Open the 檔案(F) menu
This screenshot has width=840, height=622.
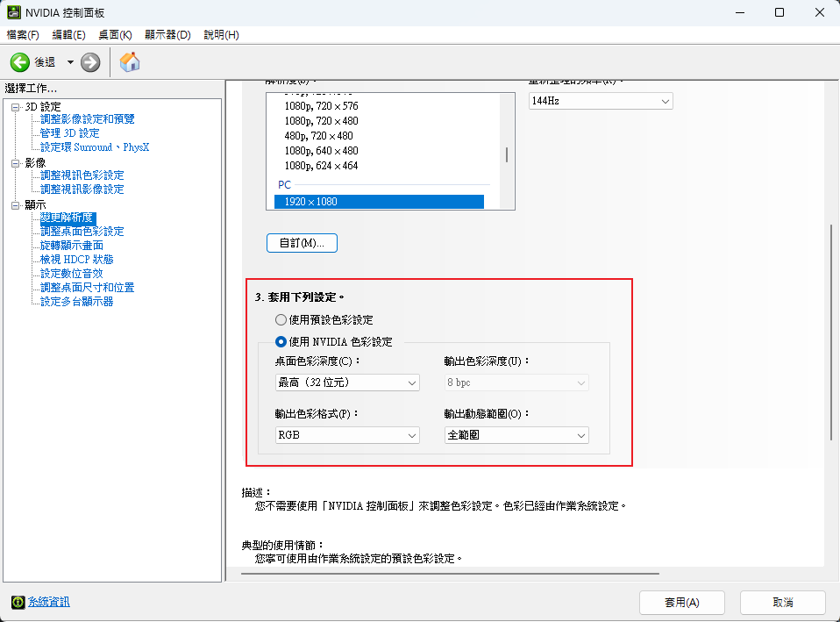pyautogui.click(x=23, y=35)
